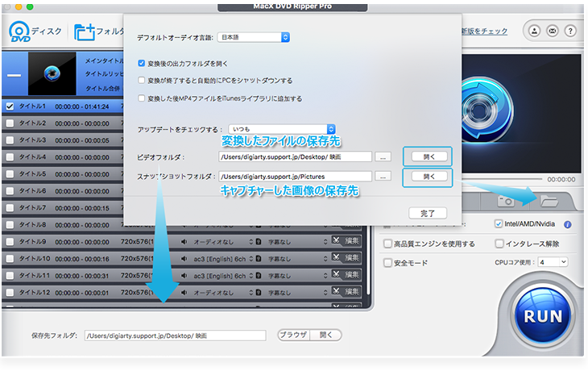Click browse ... button for ビデオフォルダ
Image resolution: width=588 pixels, height=371 pixels.
tap(383, 157)
